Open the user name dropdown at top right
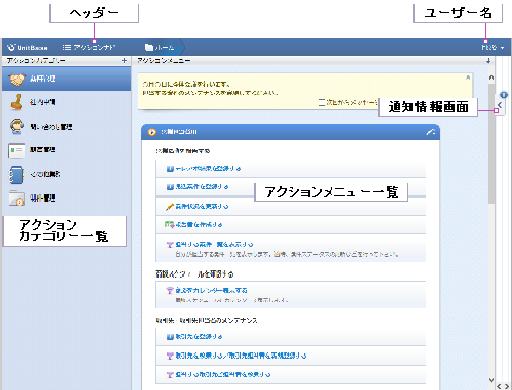Image resolution: width=512 pixels, height=390 pixels. coord(493,48)
